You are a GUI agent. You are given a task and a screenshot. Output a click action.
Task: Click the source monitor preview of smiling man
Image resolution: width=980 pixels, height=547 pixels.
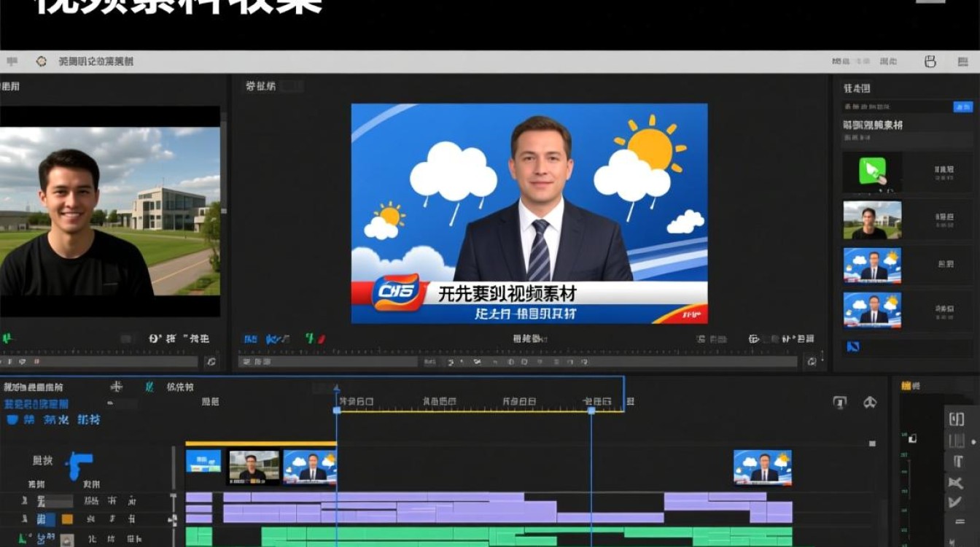pyautogui.click(x=110, y=212)
